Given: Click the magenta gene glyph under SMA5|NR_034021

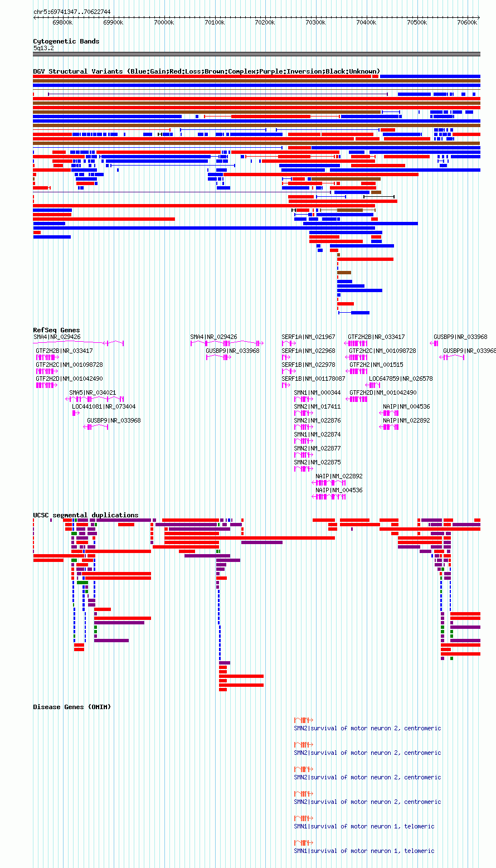Looking at the screenshot, I should pos(95,399).
